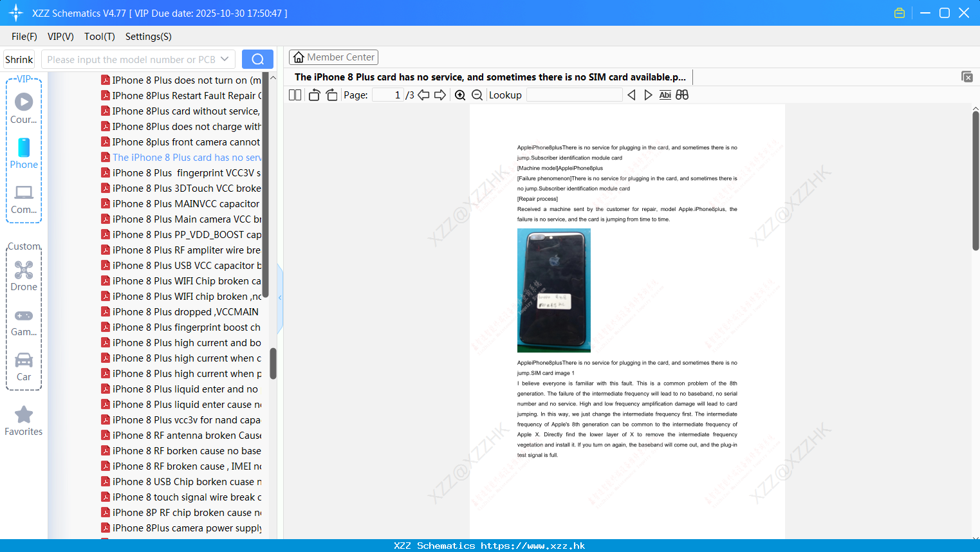Image resolution: width=980 pixels, height=552 pixels.
Task: Zoom out of the document
Action: (477, 95)
